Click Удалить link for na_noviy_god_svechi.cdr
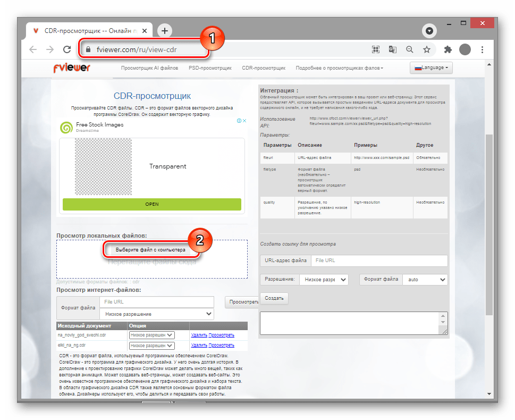515x420 pixels. (x=199, y=335)
